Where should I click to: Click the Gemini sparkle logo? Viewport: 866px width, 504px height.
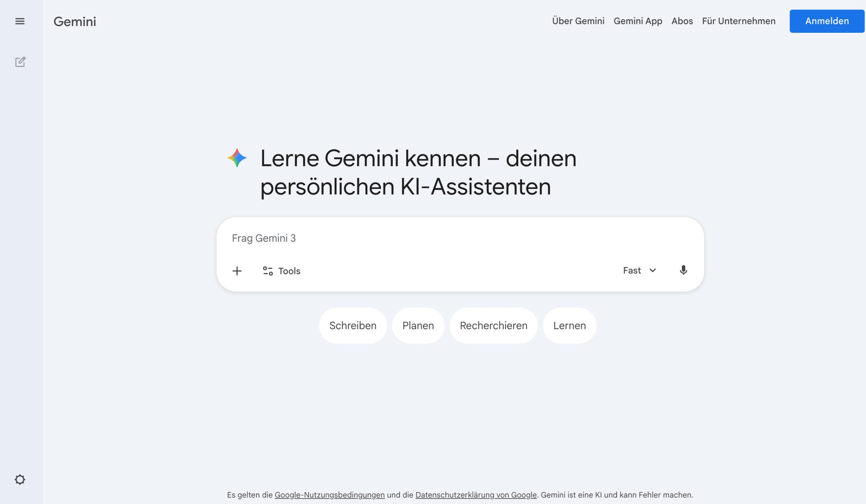[238, 158]
